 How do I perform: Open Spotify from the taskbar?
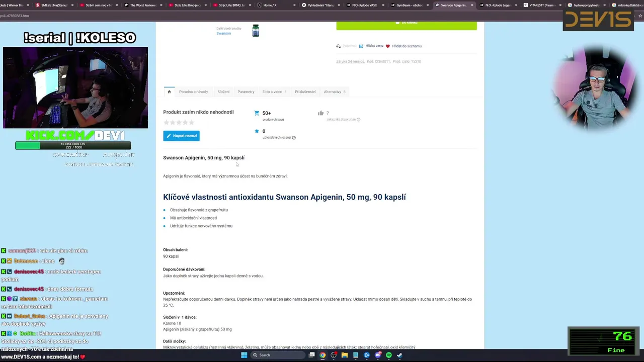[x=388, y=355]
